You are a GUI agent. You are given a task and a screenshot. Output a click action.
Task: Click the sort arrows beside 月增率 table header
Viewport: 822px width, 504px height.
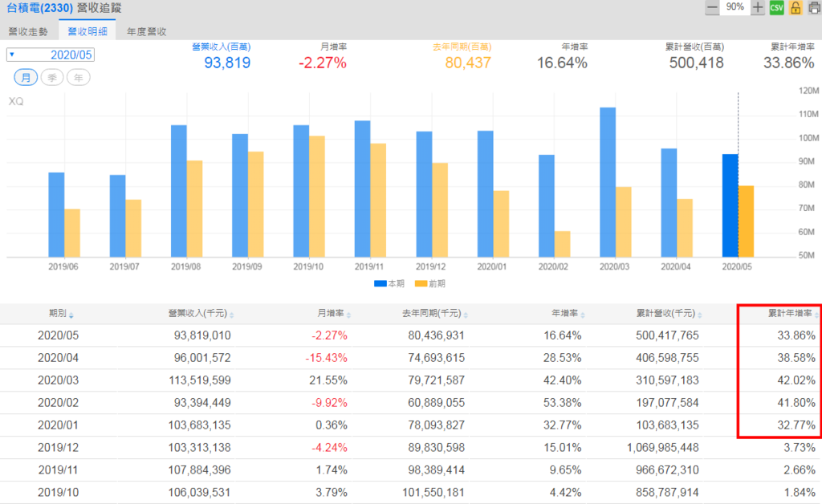coord(348,315)
